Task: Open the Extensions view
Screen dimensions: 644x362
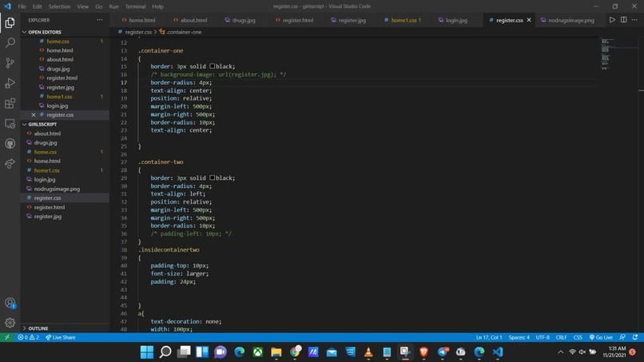Action: 10,103
